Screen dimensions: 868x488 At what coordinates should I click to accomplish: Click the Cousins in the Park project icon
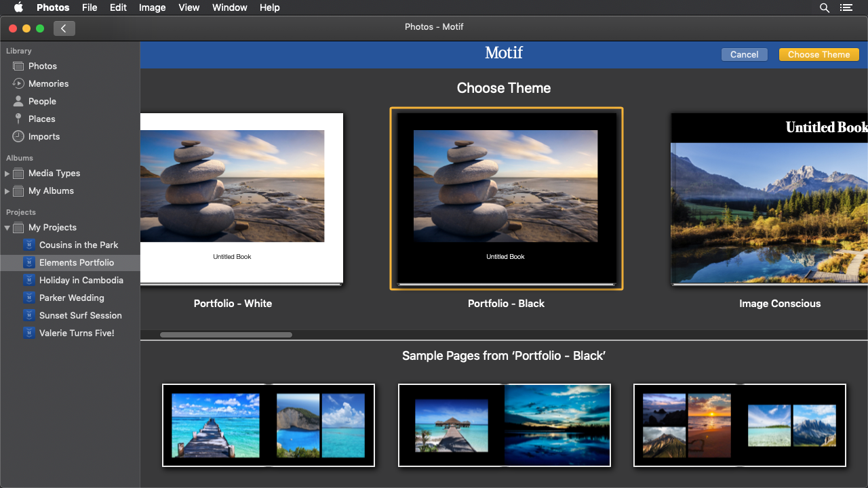point(28,245)
